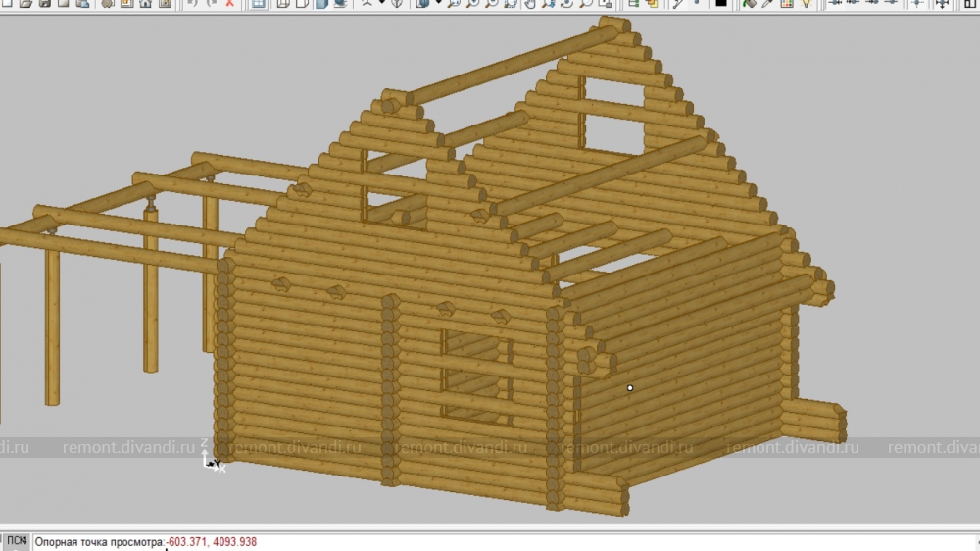Screen dimensions: 980x551
Task: Click the house icon in the toolbar
Action: (146, 3)
